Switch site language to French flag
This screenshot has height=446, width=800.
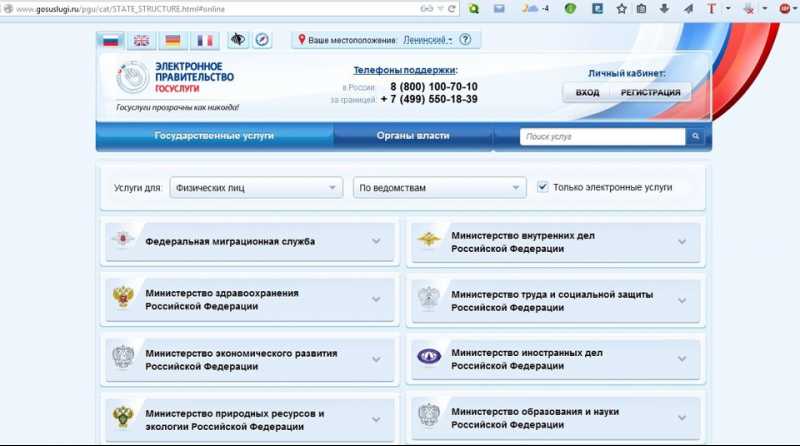click(205, 40)
